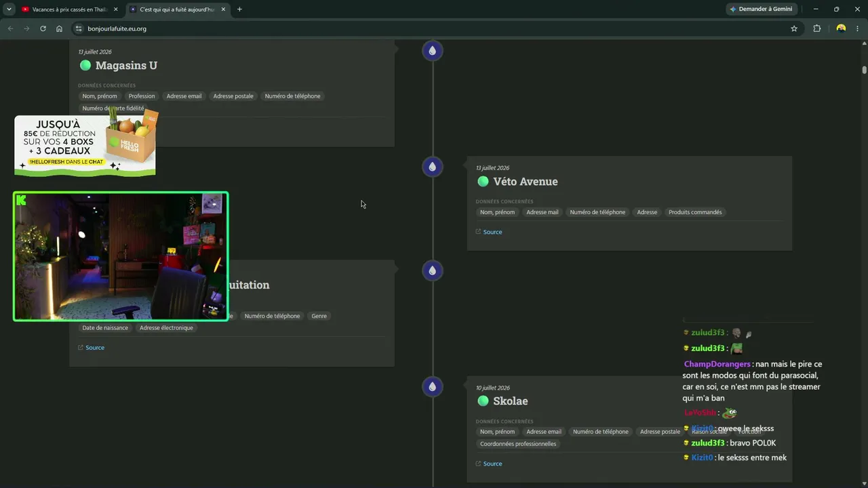Click the green status dot beside Véto Avenue
The image size is (868, 488).
[483, 182]
